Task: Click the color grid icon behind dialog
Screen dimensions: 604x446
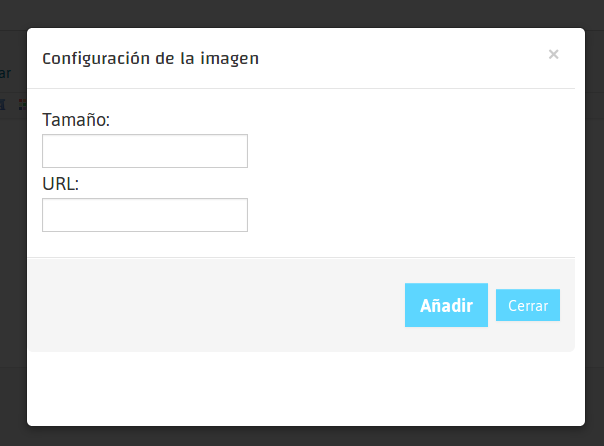Action: (x=22, y=104)
